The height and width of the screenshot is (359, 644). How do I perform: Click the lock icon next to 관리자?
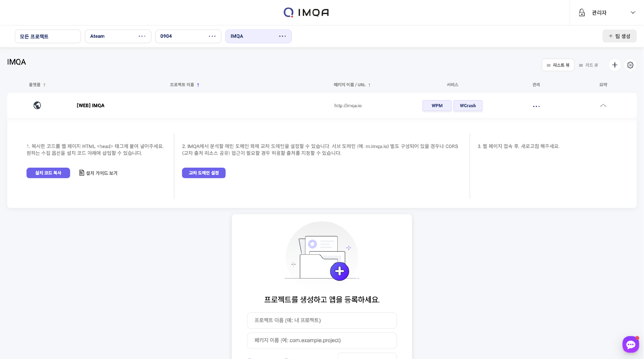tap(582, 12)
